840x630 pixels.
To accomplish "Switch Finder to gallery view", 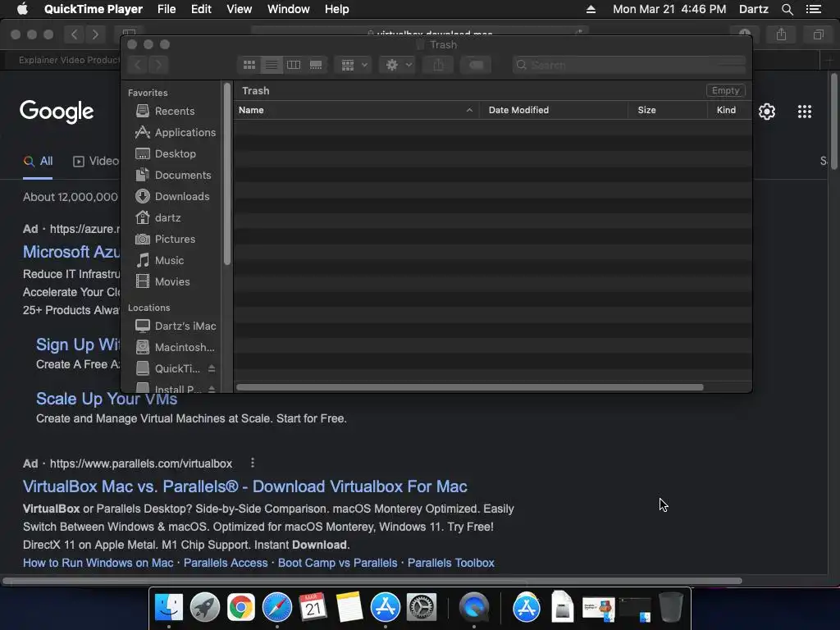I will pyautogui.click(x=316, y=65).
